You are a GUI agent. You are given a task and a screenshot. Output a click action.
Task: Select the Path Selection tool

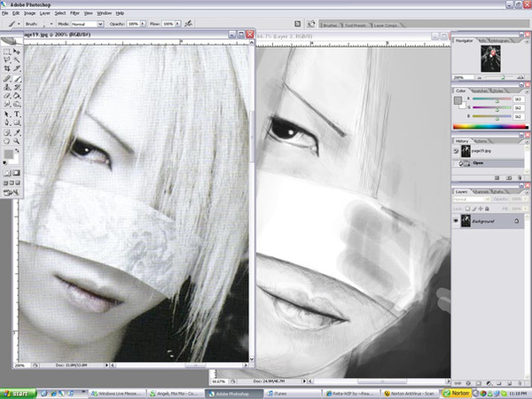[7, 114]
